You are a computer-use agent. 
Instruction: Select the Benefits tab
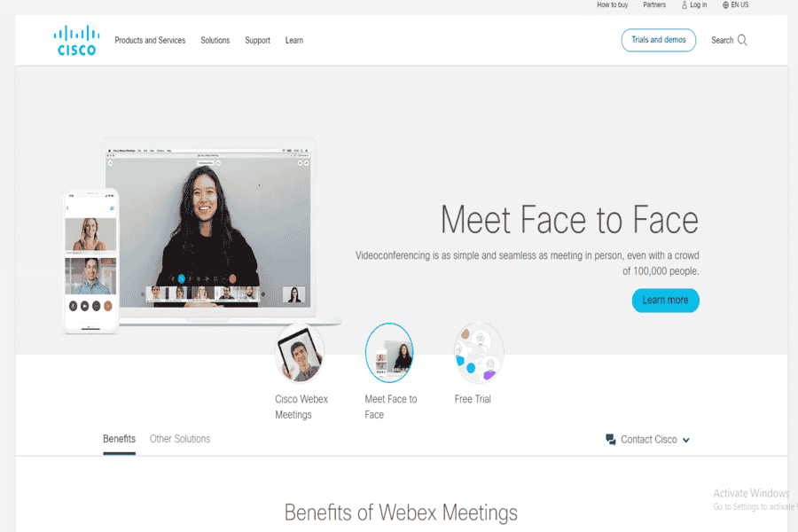(119, 439)
